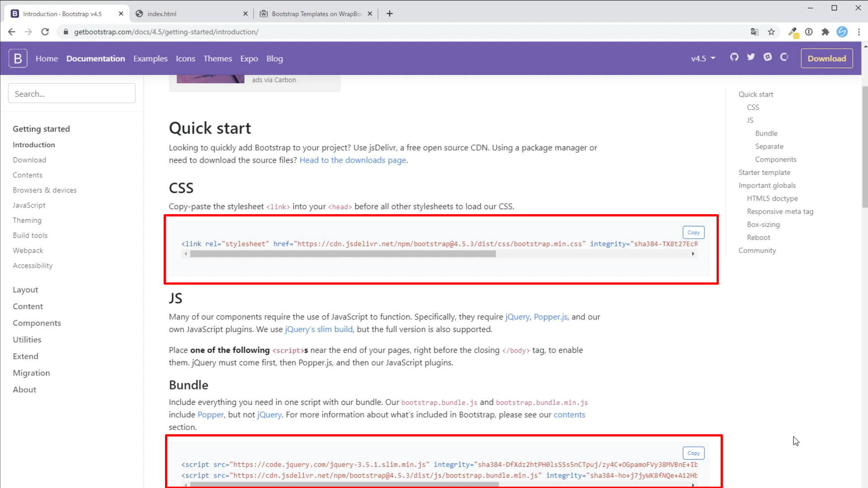
Task: Open Slack icon link in navbar
Action: [x=768, y=57]
